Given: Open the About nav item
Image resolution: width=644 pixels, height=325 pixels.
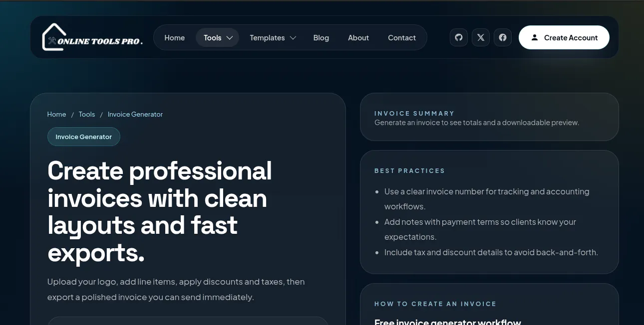Looking at the screenshot, I should 358,38.
